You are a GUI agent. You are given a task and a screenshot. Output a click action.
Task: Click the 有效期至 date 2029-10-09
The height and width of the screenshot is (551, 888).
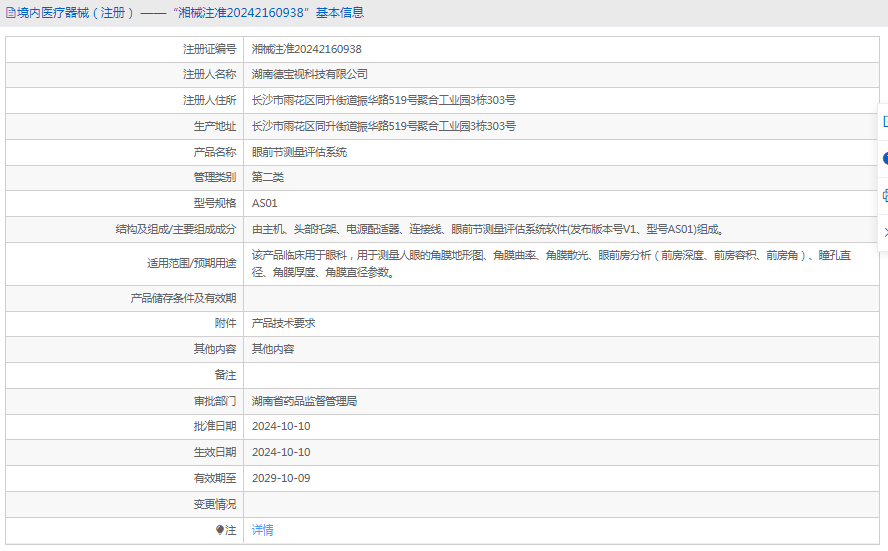point(281,478)
